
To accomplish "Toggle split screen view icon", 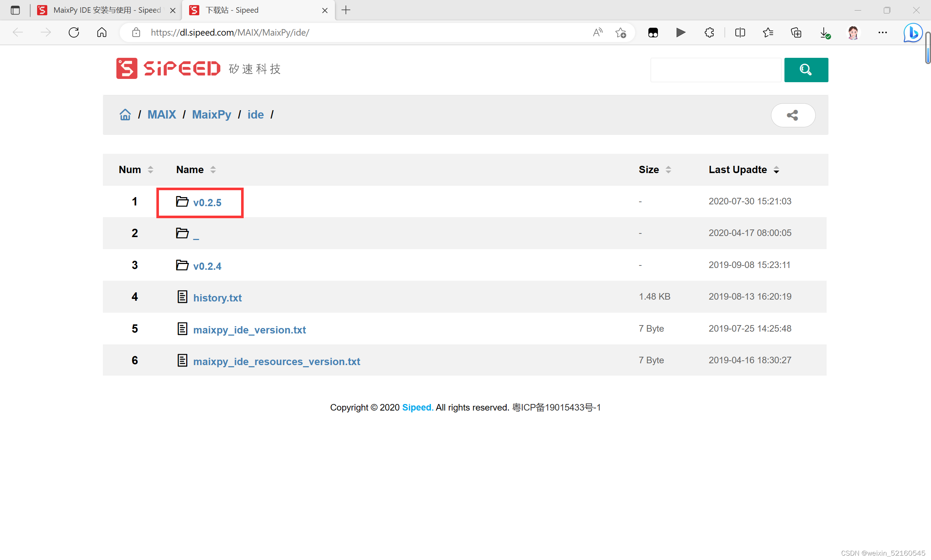I will 740,33.
